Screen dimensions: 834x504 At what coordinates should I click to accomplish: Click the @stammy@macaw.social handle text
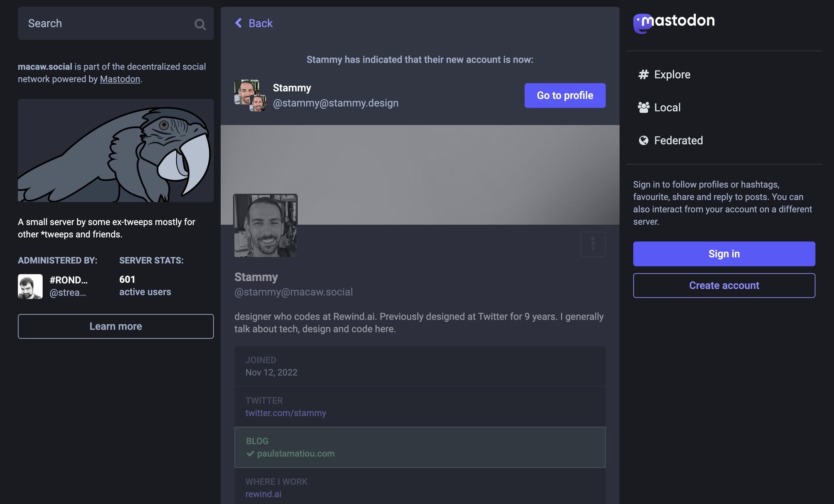pyautogui.click(x=294, y=292)
